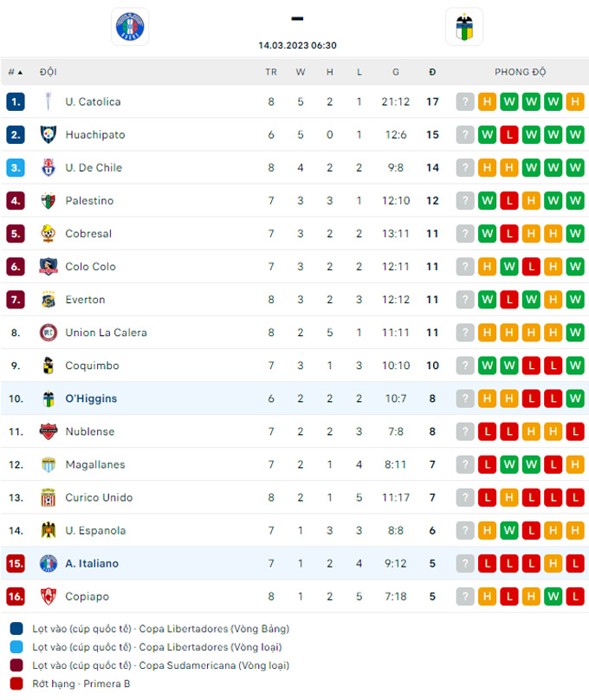
Task: Select the Huachipato club logo
Action: pyautogui.click(x=48, y=134)
